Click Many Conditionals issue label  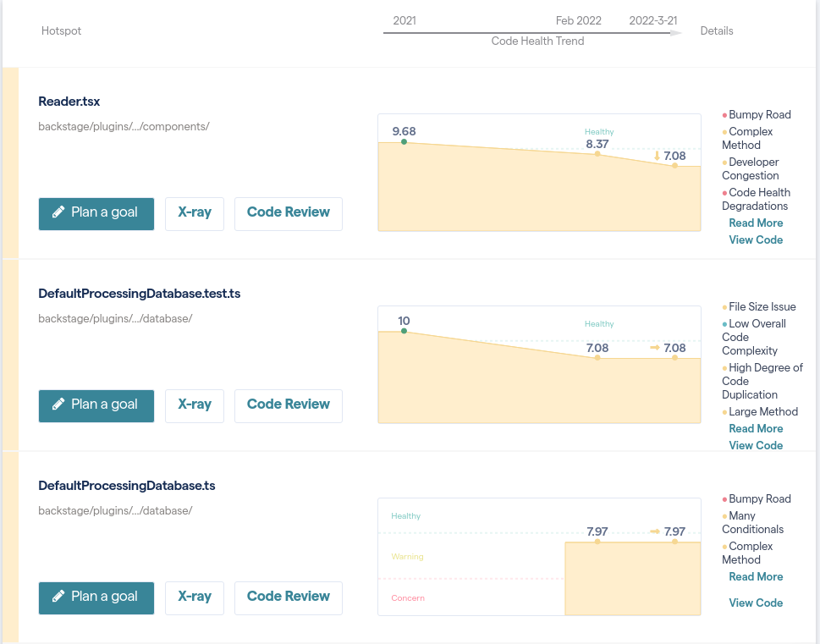coord(752,523)
